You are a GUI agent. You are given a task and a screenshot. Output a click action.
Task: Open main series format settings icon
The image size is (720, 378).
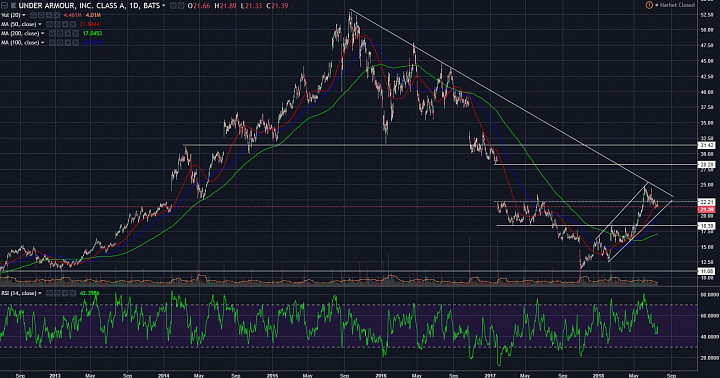(x=181, y=6)
